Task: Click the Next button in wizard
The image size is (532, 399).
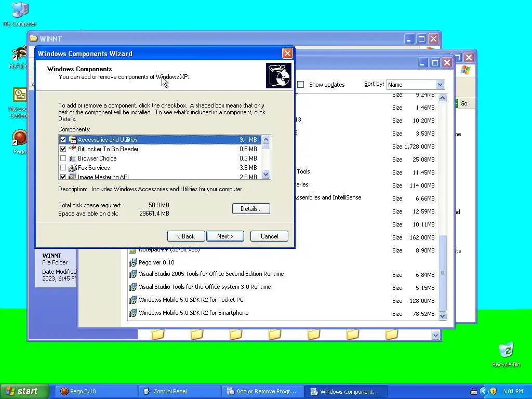Action: [x=225, y=236]
